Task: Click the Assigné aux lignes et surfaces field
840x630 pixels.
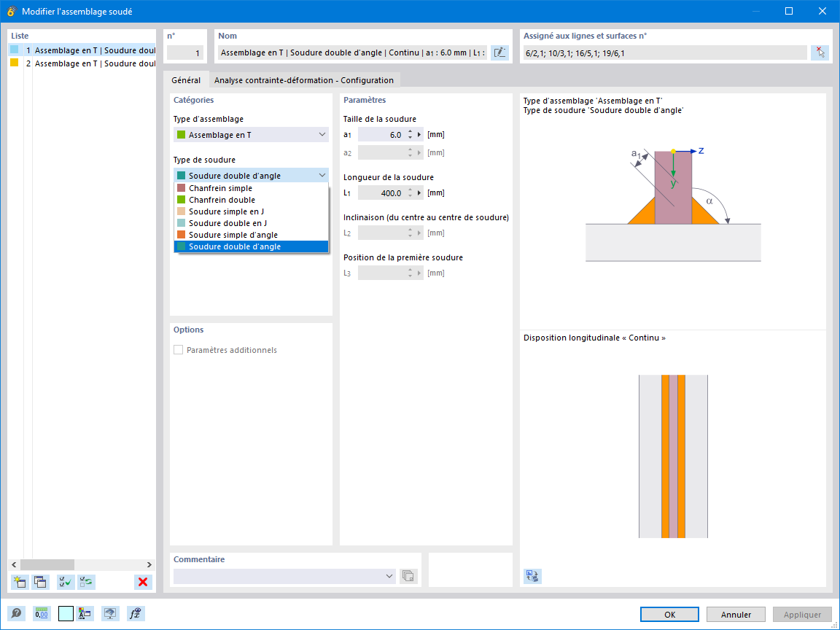Action: [x=665, y=52]
